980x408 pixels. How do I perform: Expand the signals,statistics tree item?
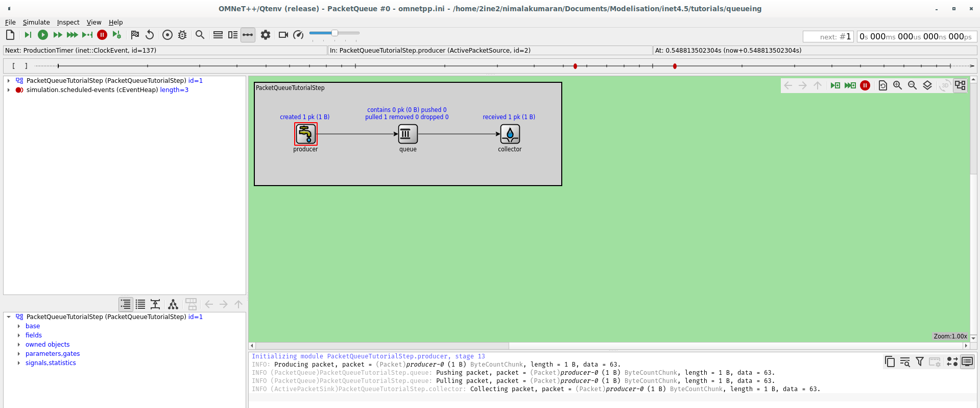coord(19,363)
